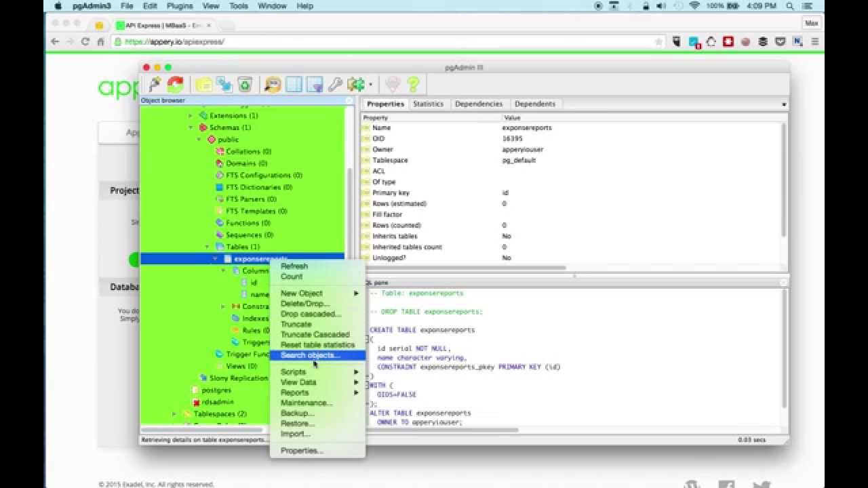The width and height of the screenshot is (868, 488).
Task: Click the Collations node icon
Action: tap(220, 151)
